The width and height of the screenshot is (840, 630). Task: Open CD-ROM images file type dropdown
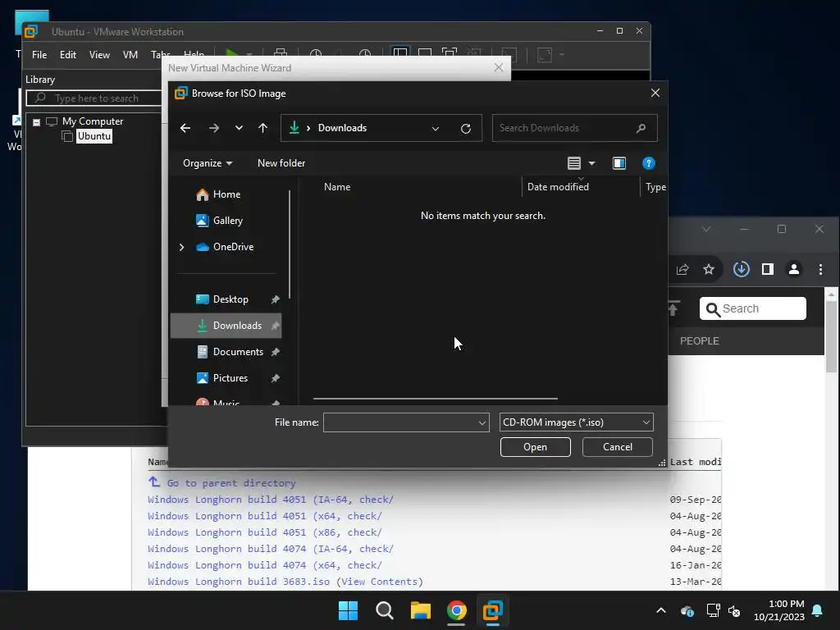coord(576,422)
